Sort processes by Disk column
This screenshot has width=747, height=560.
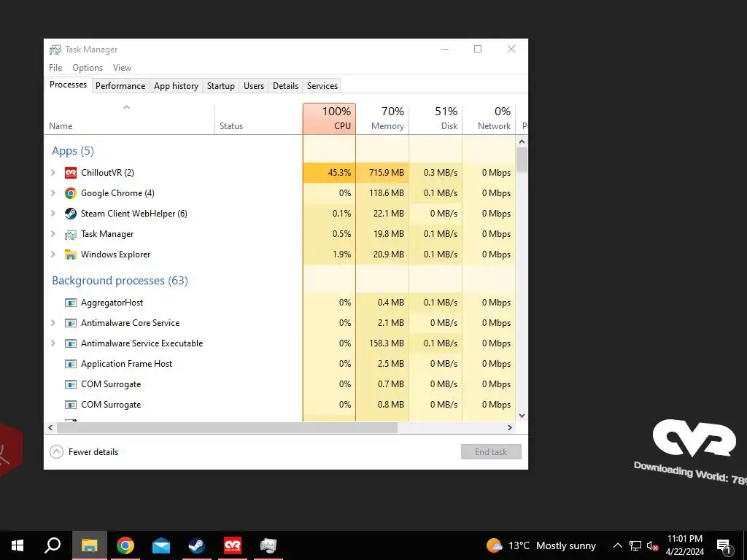pyautogui.click(x=436, y=119)
